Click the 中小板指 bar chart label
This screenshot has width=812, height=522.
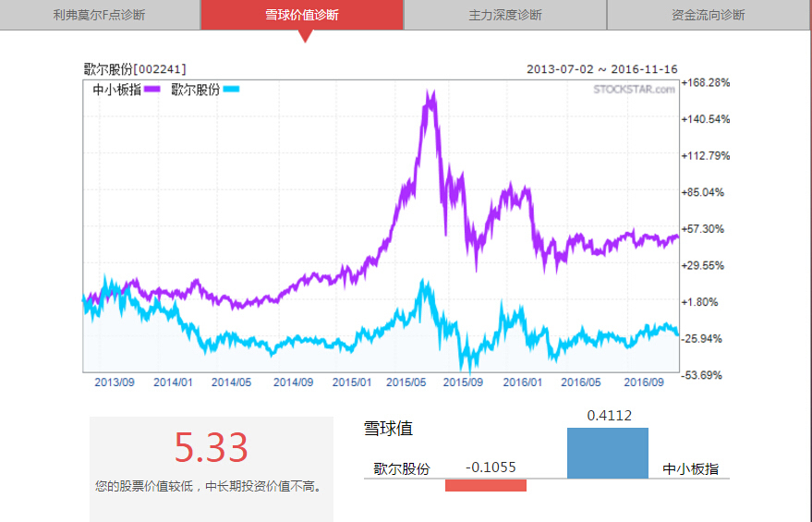point(691,468)
